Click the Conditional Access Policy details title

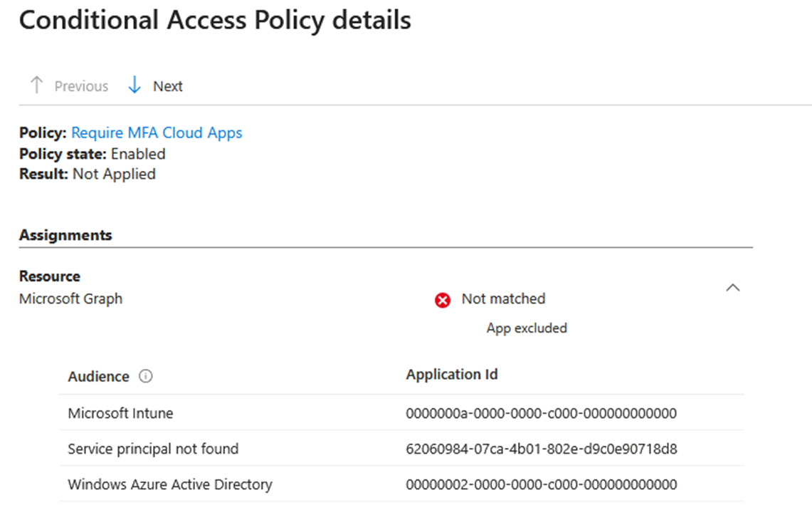215,21
